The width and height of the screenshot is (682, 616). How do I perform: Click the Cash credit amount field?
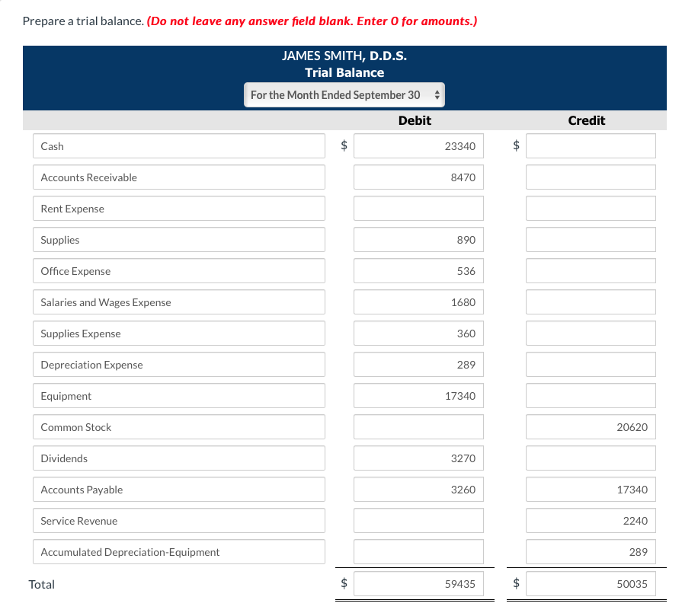[x=591, y=145]
